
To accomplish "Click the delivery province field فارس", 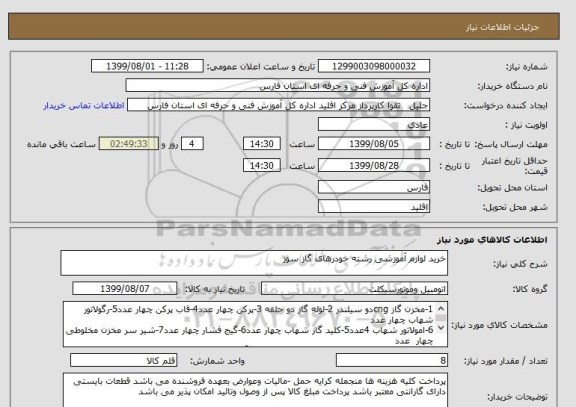I will 374,187.
